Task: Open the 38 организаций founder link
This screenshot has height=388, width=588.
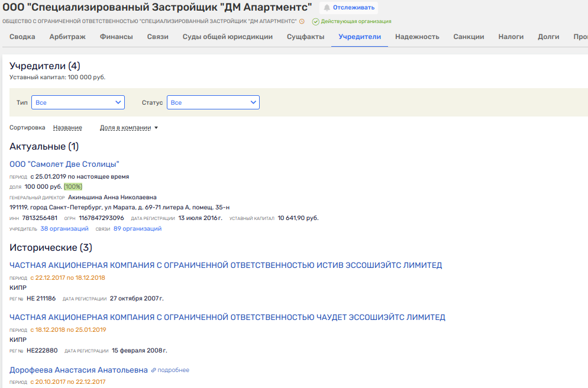Action: point(64,229)
